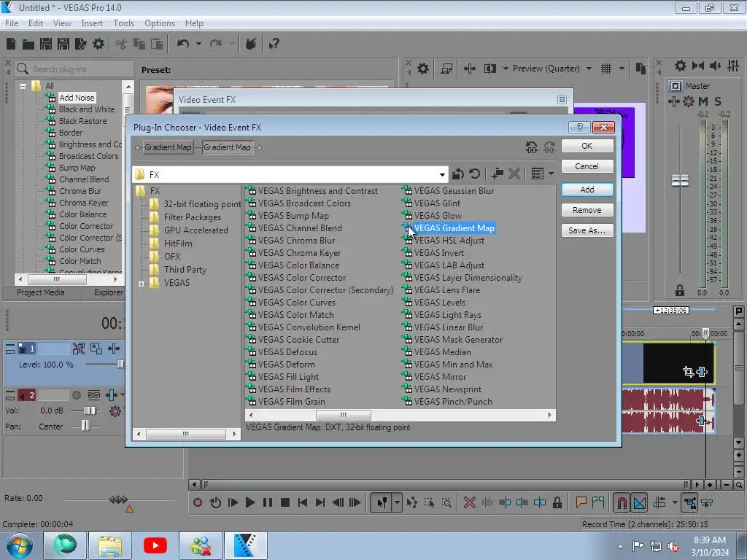
Task: Click audio track Pan slider handle
Action: pyautogui.click(x=85, y=425)
